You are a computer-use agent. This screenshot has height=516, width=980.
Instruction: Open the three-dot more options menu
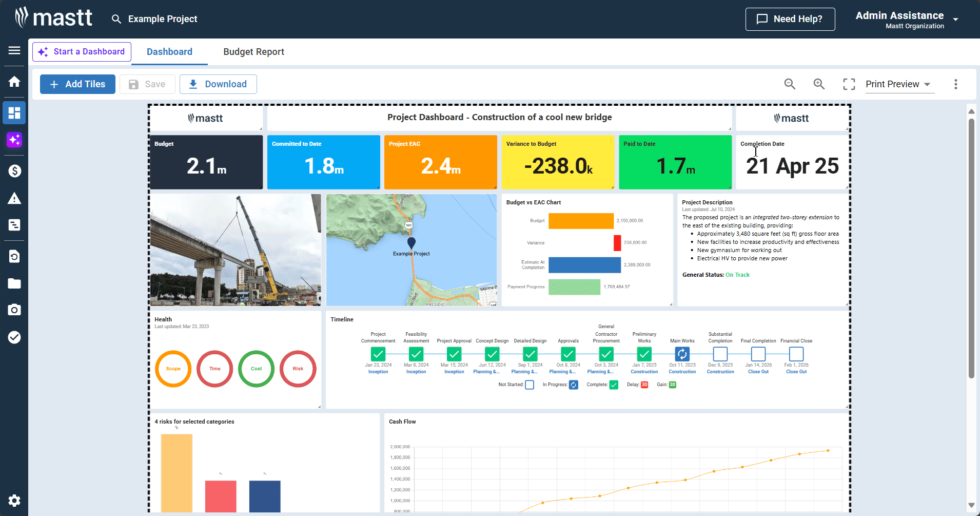[955, 84]
